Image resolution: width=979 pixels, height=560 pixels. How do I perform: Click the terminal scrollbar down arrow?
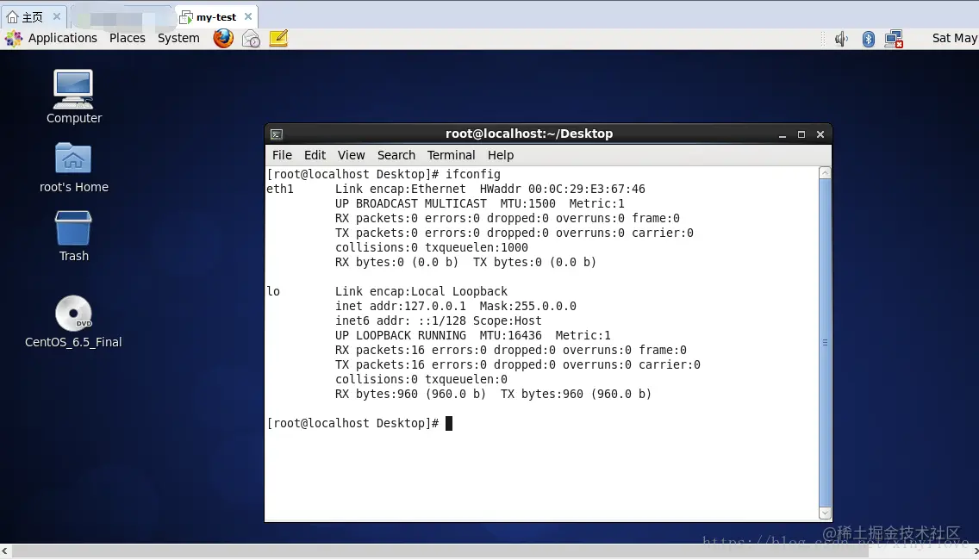[825, 513]
